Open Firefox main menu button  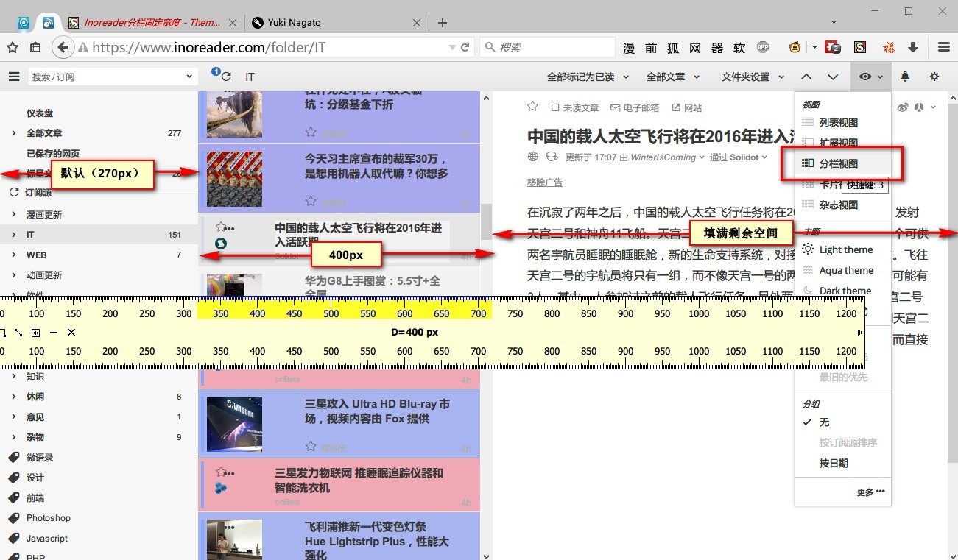943,47
